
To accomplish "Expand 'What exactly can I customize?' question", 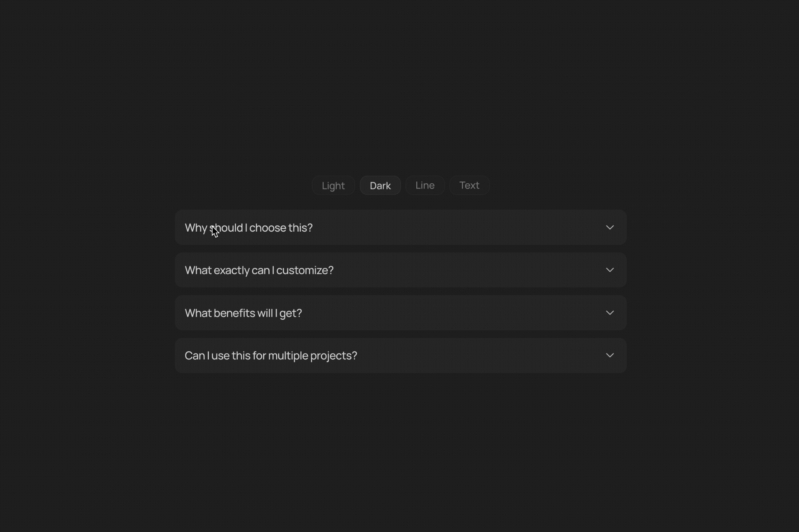I will click(400, 270).
